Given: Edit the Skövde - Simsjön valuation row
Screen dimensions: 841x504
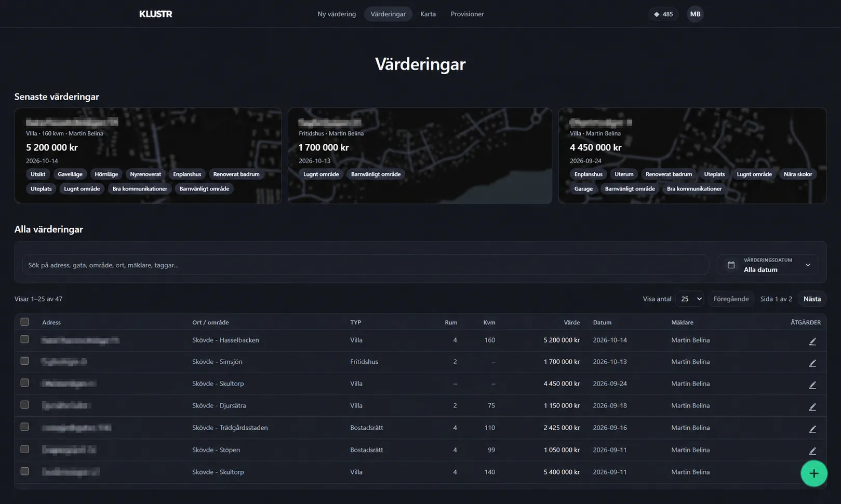Looking at the screenshot, I should click(x=812, y=363).
